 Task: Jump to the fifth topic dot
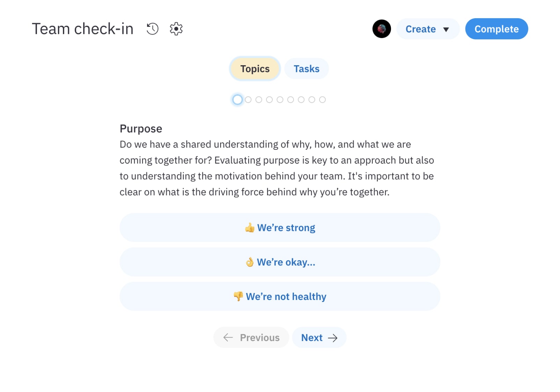[280, 100]
